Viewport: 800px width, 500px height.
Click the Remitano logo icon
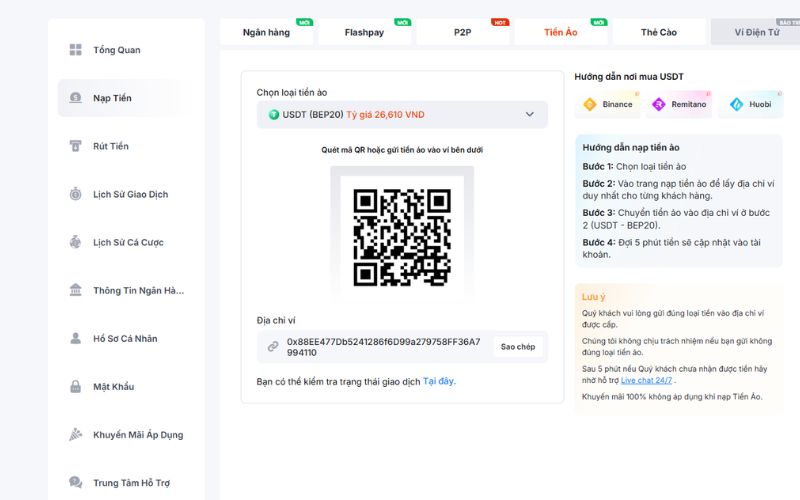[x=659, y=104]
